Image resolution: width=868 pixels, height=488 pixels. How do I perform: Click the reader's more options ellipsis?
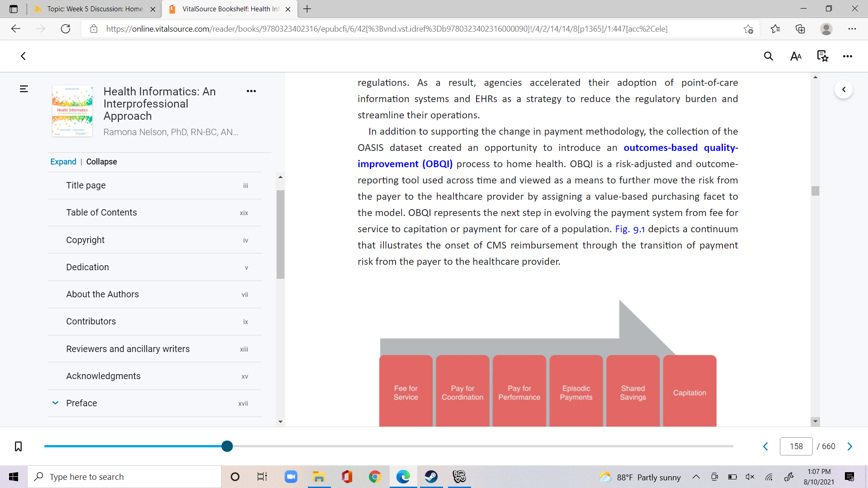click(848, 56)
